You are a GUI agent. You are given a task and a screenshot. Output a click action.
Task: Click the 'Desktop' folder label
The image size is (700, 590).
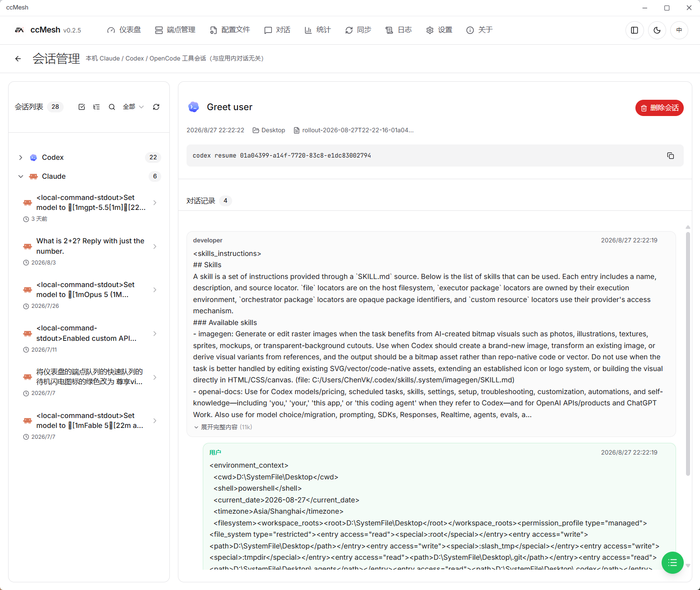pos(273,130)
